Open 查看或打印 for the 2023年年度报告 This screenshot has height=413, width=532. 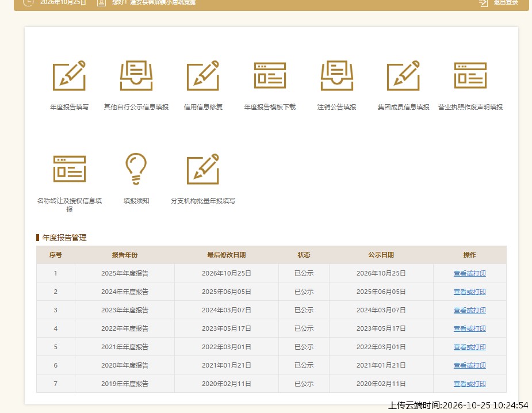point(469,310)
